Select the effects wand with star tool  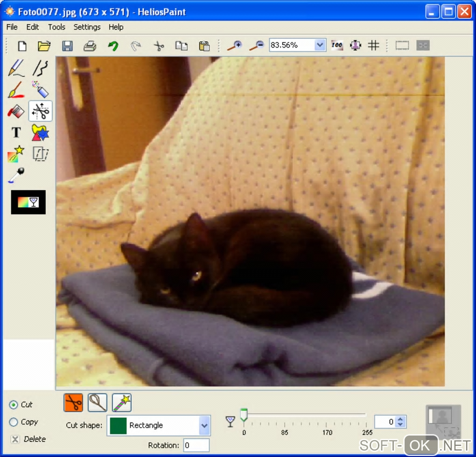coord(16,154)
